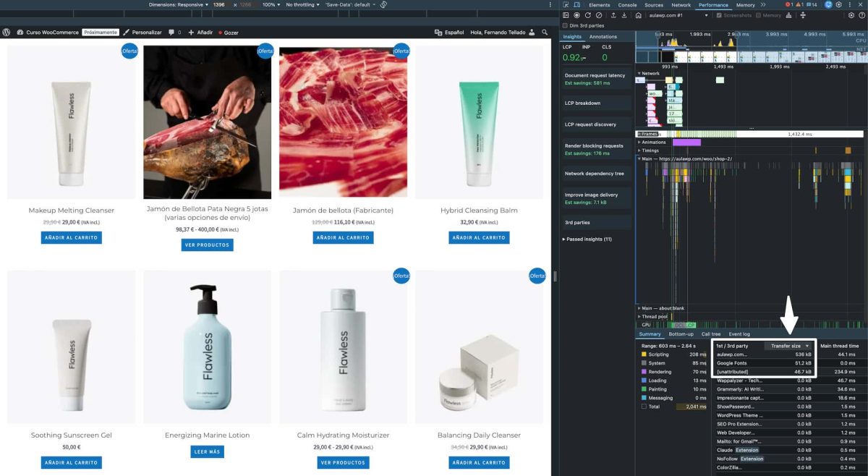Viewport: 868px width, 476px height.
Task: Toggle the Rendering category checkbox
Action: 644,372
